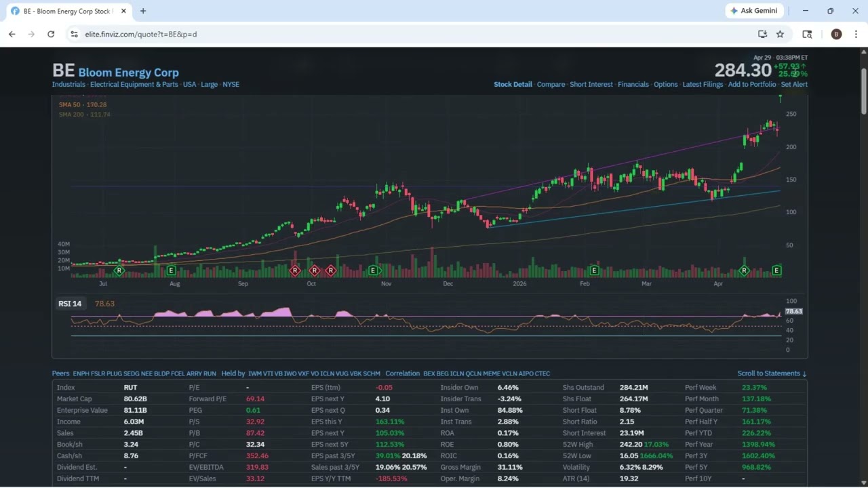Open correlated ticker MEME
Screen dimensions: 868x488
click(x=491, y=373)
